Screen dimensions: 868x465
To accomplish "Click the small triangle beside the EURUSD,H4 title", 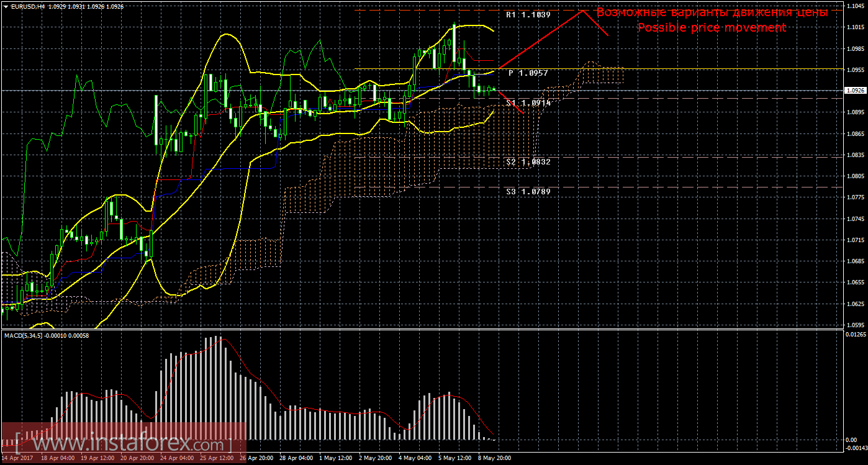I will 5,6.
